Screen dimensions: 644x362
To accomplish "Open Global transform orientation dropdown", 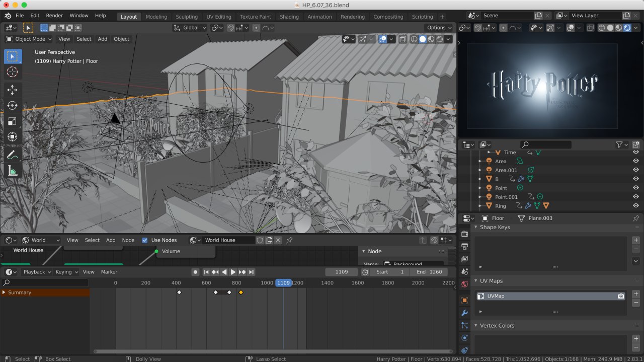I will 190,28.
